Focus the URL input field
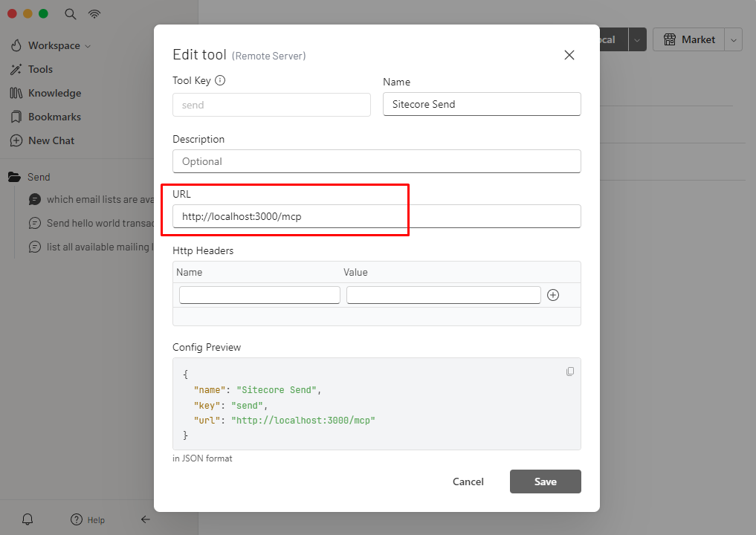The width and height of the screenshot is (756, 535). tap(376, 216)
